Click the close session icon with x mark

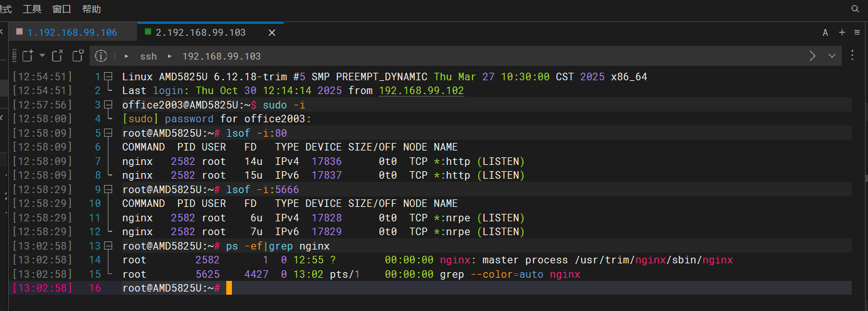coord(58,56)
